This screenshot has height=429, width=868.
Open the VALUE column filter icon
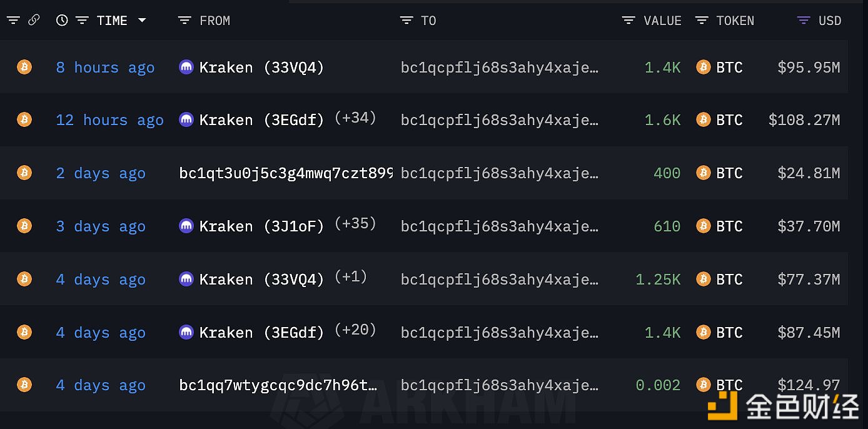628,21
